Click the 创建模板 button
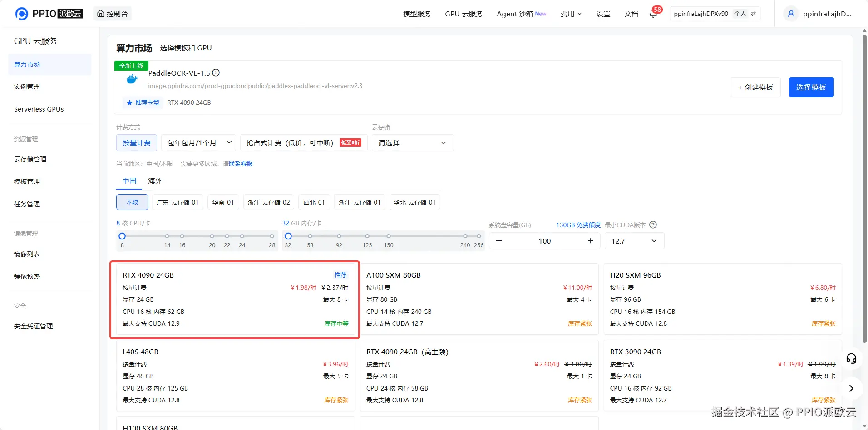Viewport: 868px width, 430px height. point(755,87)
